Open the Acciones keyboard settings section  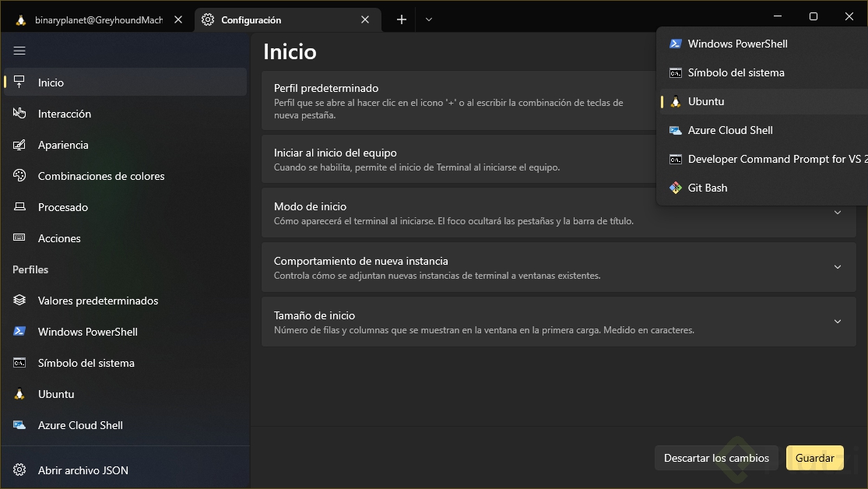tap(125, 238)
